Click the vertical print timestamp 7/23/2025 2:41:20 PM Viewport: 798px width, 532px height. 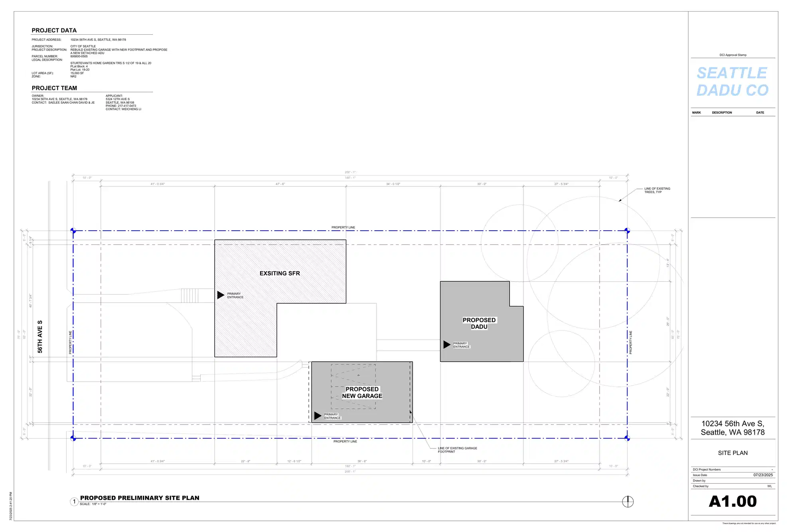[11, 506]
